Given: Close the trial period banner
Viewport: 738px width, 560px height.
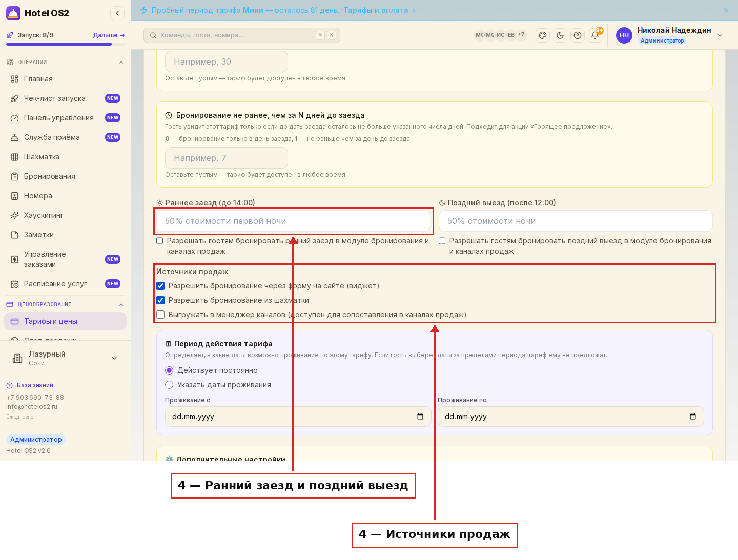Looking at the screenshot, I should click(726, 10).
